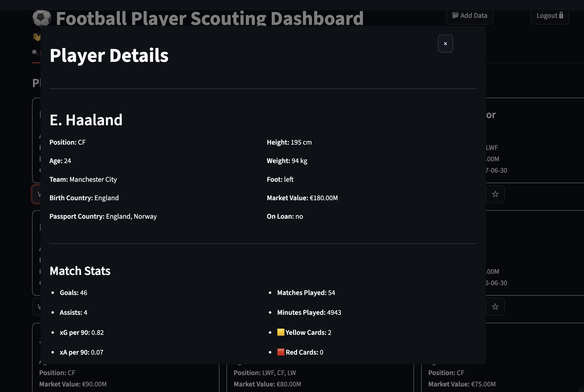Click the favorite star under the 6-06-30 card
The image size is (584, 392).
[x=495, y=307]
